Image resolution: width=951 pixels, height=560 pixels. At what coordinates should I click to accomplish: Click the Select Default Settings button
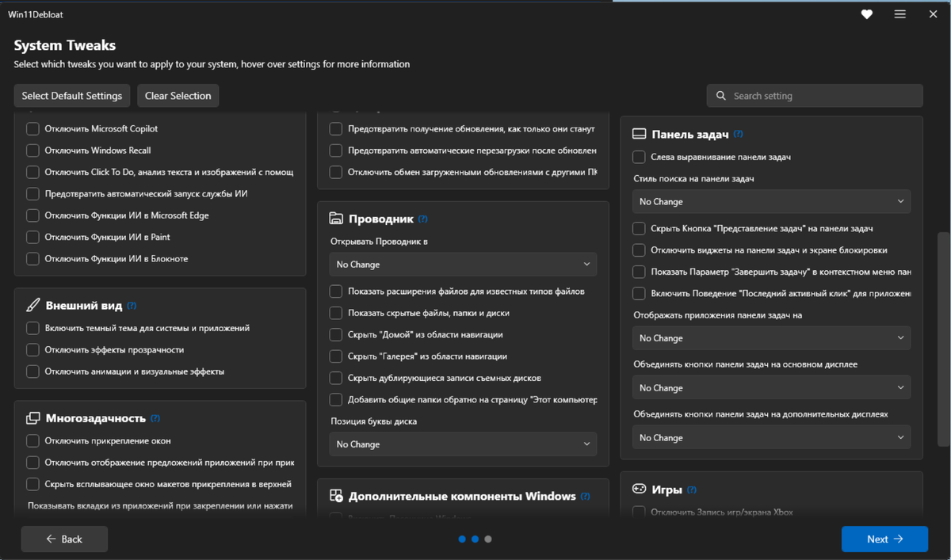tap(72, 96)
